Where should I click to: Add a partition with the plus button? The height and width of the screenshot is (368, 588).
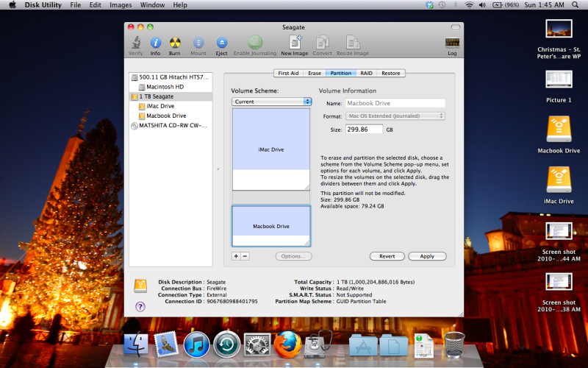click(x=236, y=256)
